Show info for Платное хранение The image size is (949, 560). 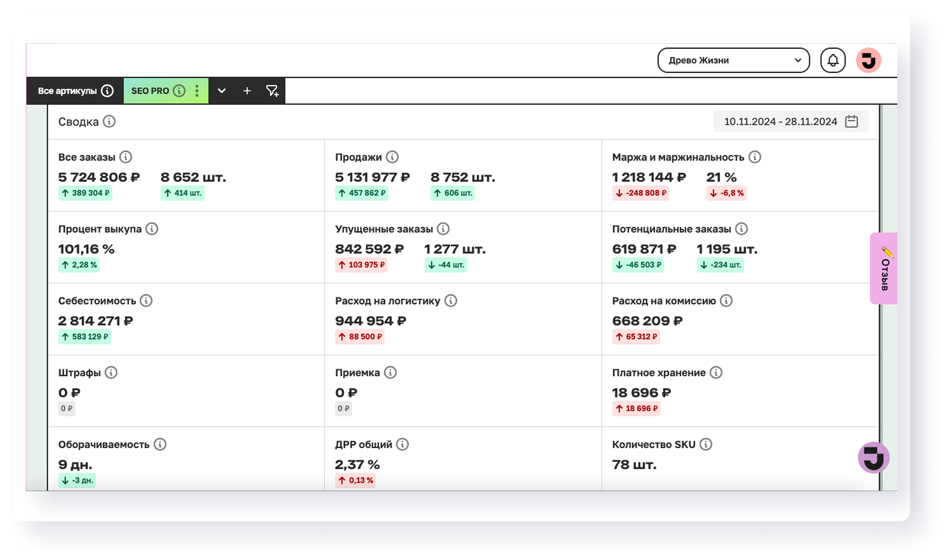(716, 372)
